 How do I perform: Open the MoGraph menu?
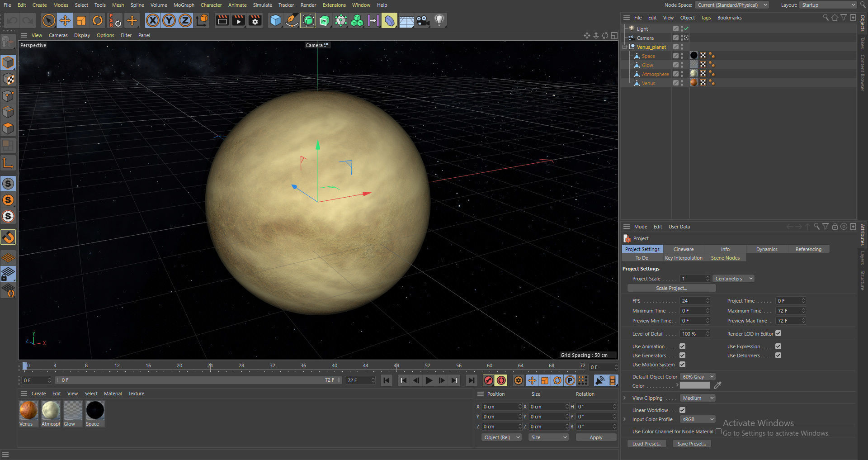point(184,5)
